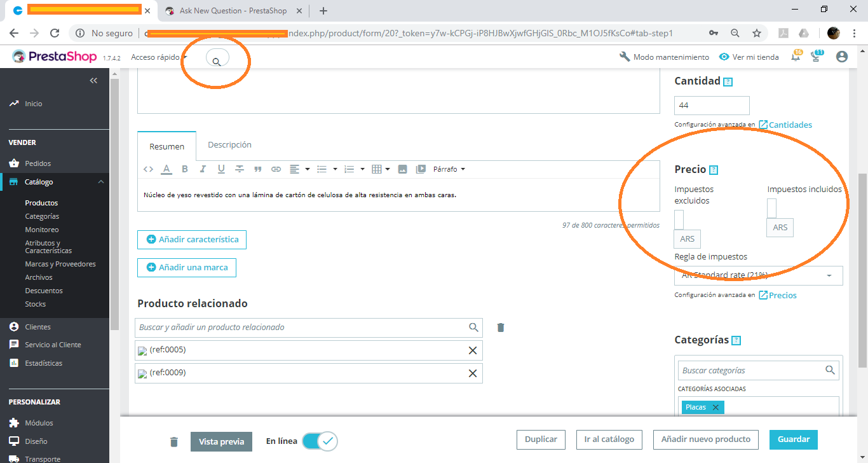Click Guardar button
The width and height of the screenshot is (868, 463).
[794, 439]
